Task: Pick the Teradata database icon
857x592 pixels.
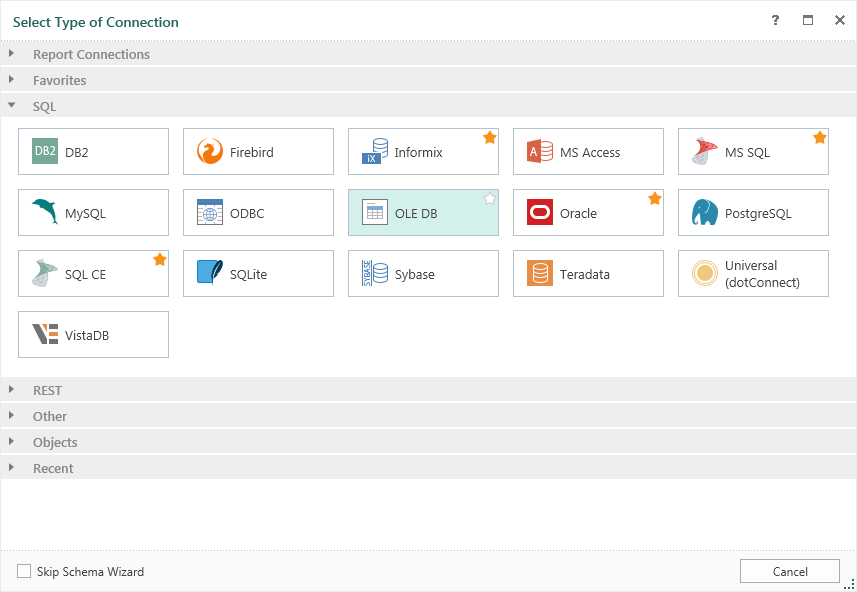Action: [540, 274]
